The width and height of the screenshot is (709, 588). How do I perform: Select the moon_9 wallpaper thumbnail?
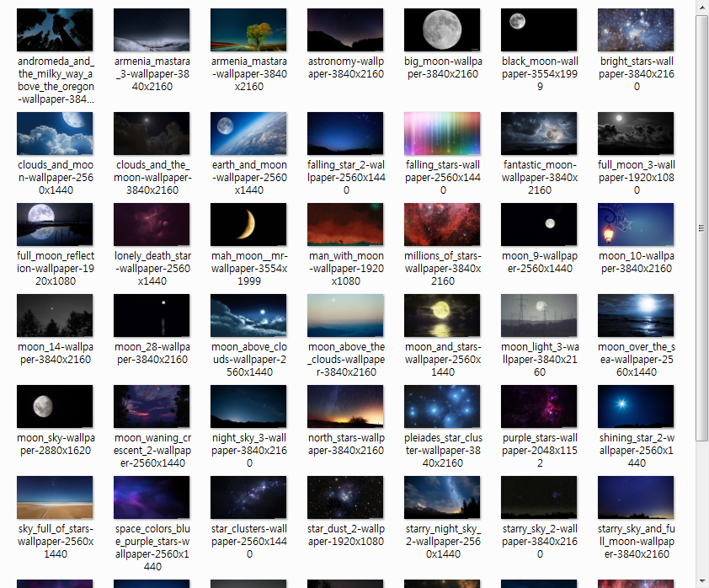pos(539,224)
